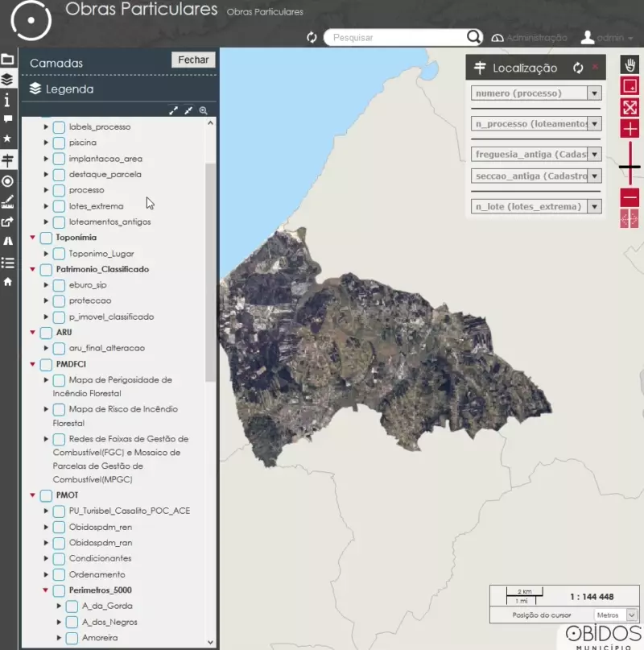644x650 pixels.
Task: Click the zoom in plus button
Action: tap(630, 129)
